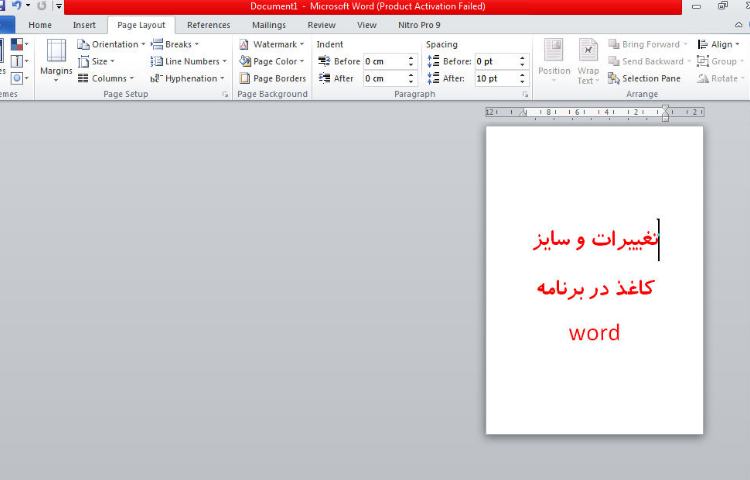Screen dimensions: 750x480
Task: Open the Page Color palette
Action: click(272, 61)
